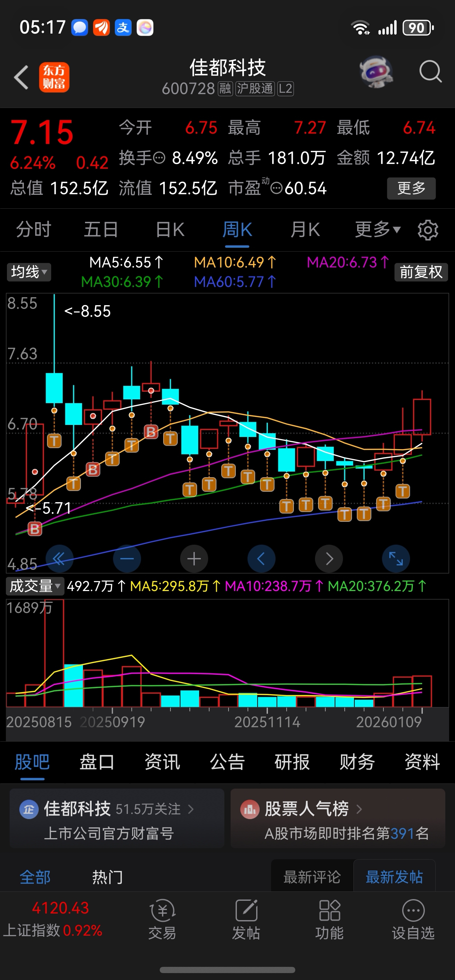The image size is (455, 980).
Task: Tap the 股票人气榜 chart icon
Action: (x=250, y=809)
